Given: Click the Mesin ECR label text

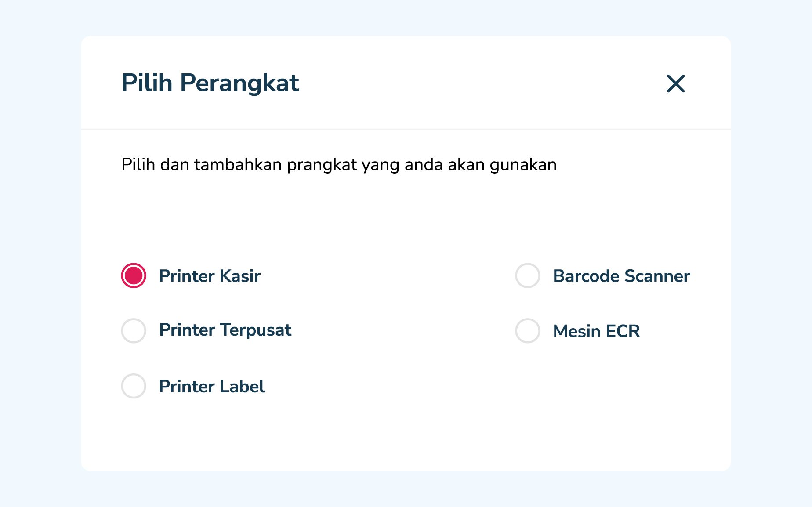Looking at the screenshot, I should (596, 332).
